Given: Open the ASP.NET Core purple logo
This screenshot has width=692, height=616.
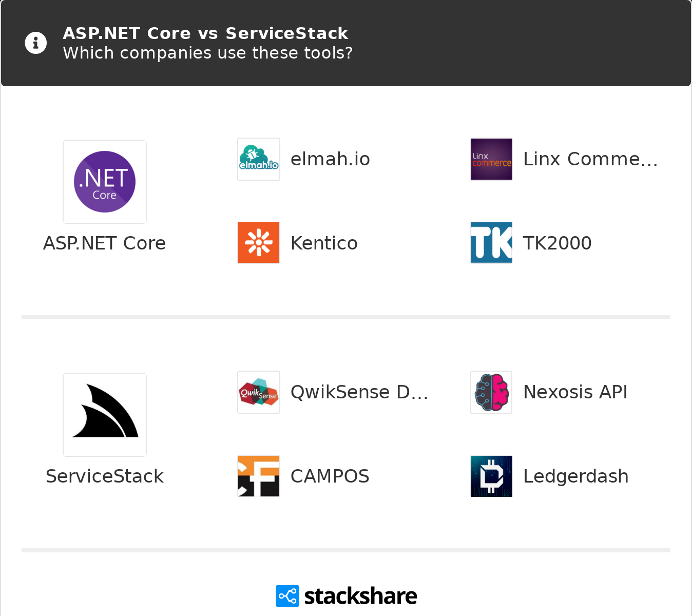Looking at the screenshot, I should coord(105,182).
